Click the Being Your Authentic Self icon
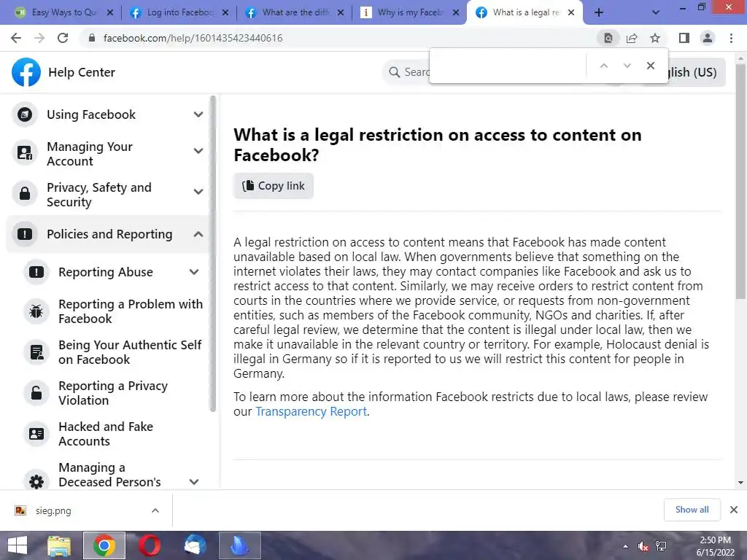 36,352
